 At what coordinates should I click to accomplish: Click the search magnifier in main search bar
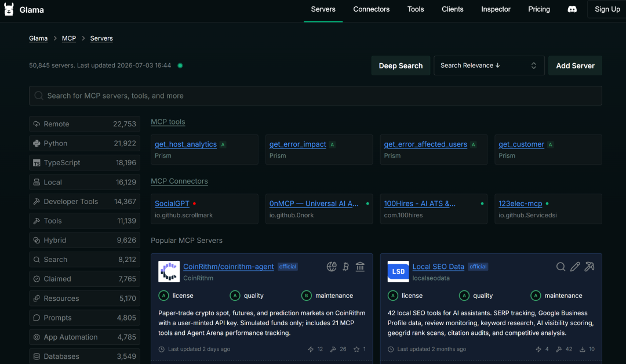pyautogui.click(x=39, y=96)
